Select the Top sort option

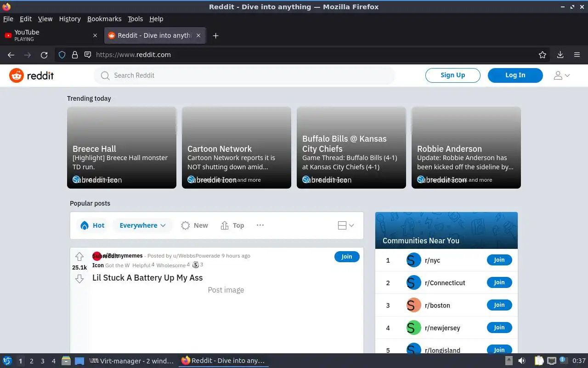tap(232, 225)
